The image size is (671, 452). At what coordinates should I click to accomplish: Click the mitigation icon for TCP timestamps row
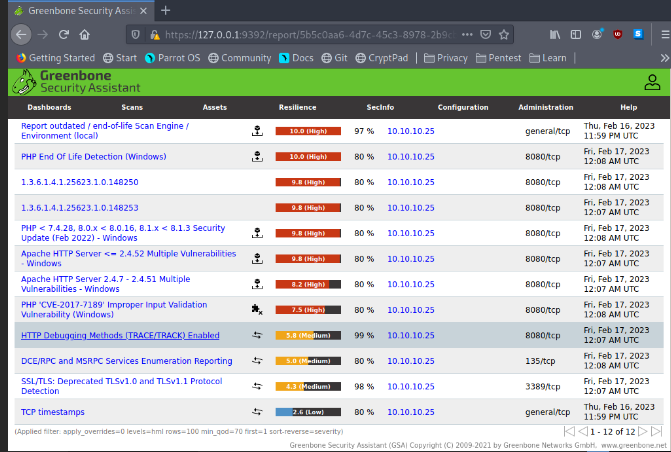coord(257,411)
